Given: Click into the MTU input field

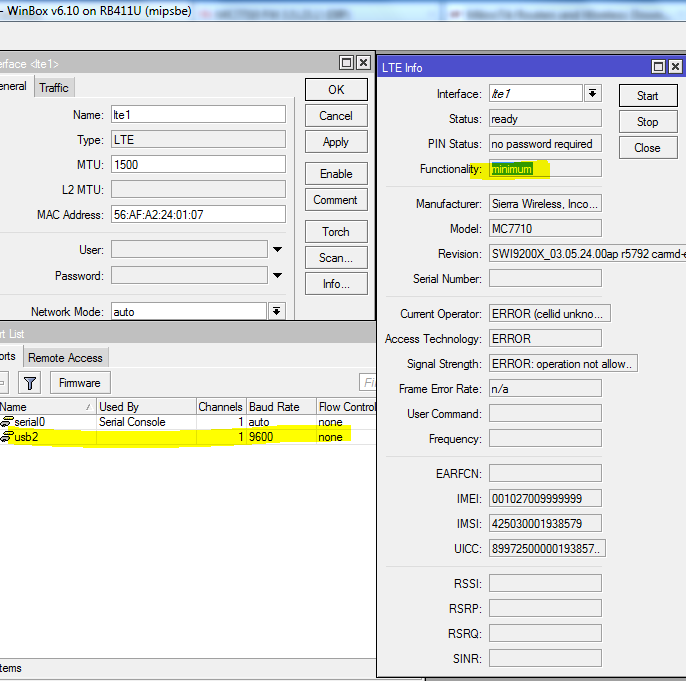Looking at the screenshot, I should tap(198, 164).
